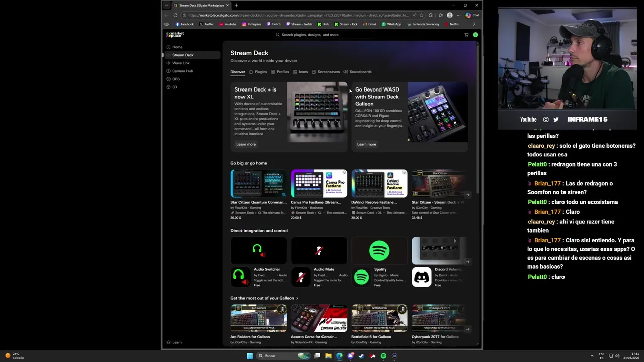This screenshot has height=362, width=644.
Task: Open the Facebook bookmark
Action: pos(184,24)
